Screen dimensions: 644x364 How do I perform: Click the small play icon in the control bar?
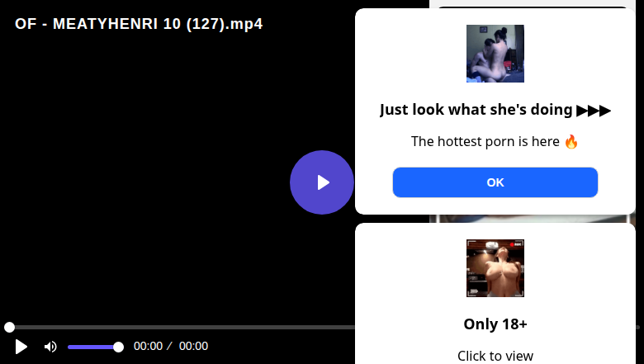pos(21,347)
